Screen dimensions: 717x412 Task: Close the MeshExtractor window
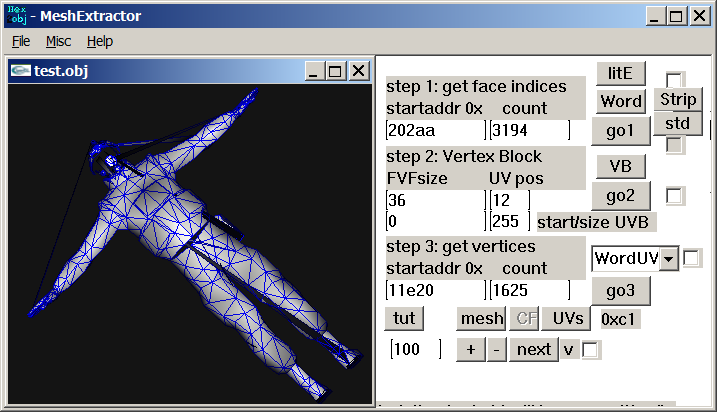(700, 16)
